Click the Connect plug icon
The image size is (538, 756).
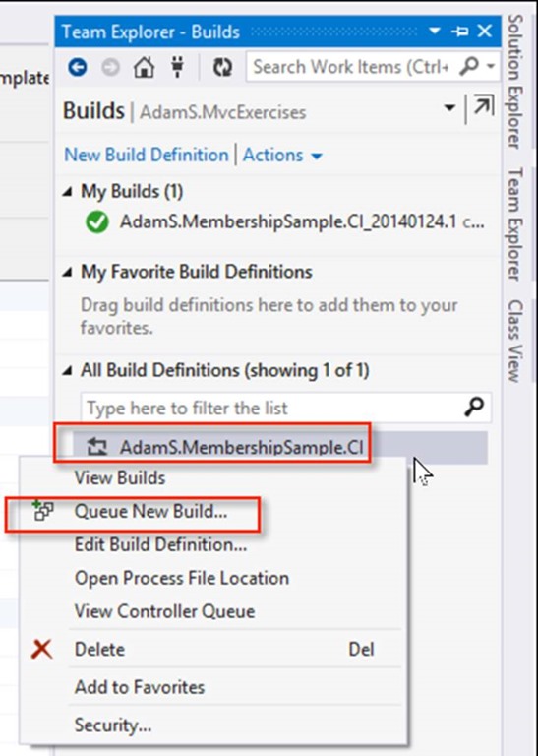(x=177, y=67)
